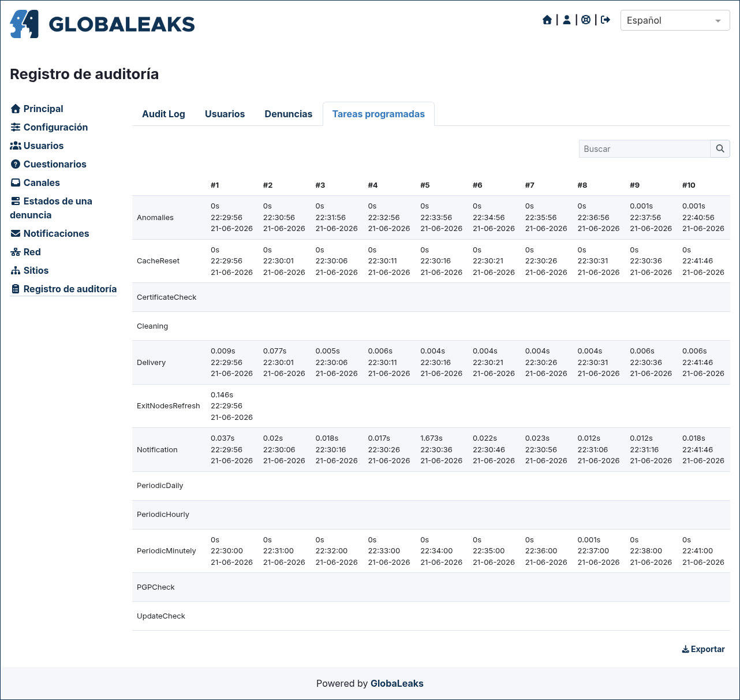Viewport: 740px width, 700px height.
Task: Click server icon beside Estados de una denuncia
Action: coord(16,201)
